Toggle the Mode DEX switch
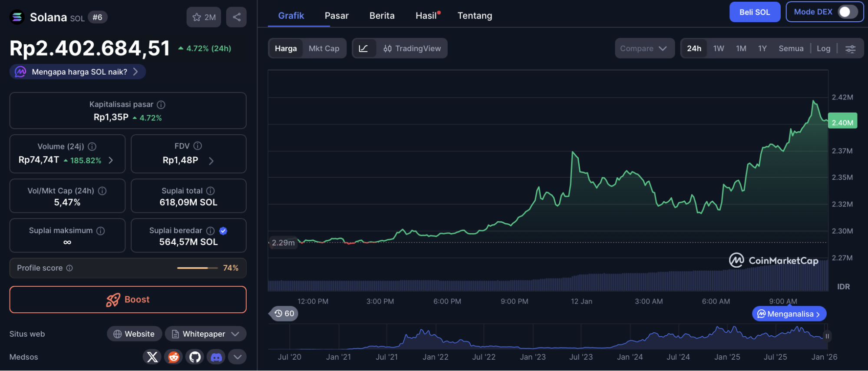 (x=847, y=12)
